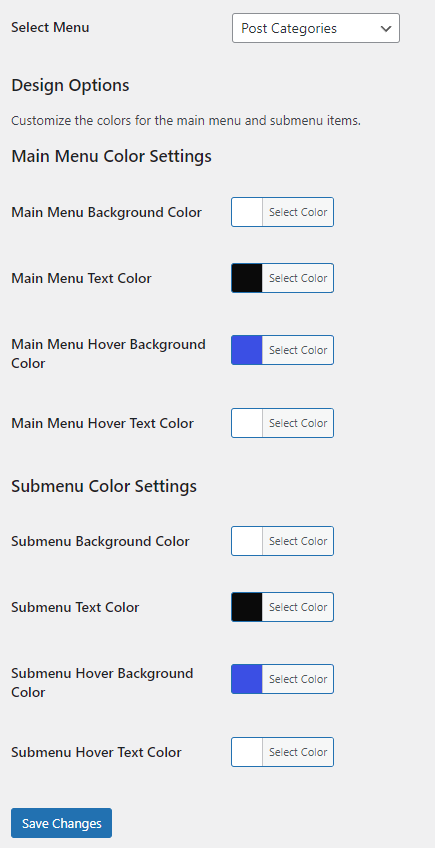
Task: Open Select Color for Main Menu Text Color
Action: point(298,278)
